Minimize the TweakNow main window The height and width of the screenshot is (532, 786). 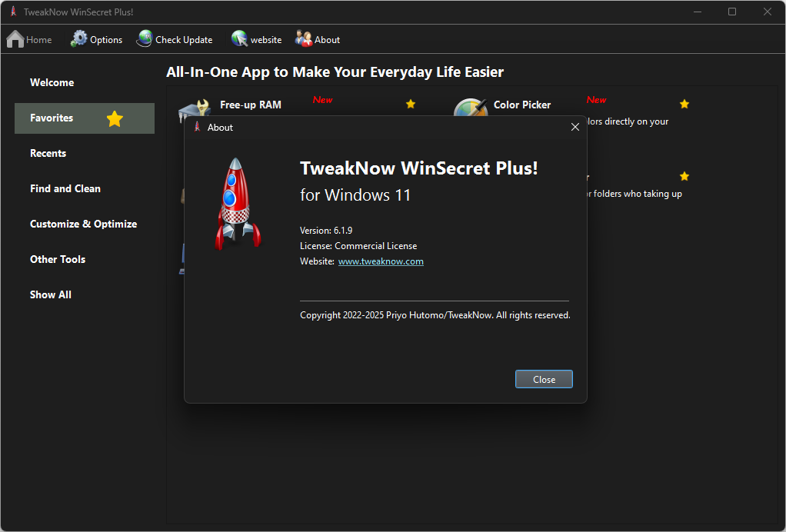pyautogui.click(x=698, y=12)
